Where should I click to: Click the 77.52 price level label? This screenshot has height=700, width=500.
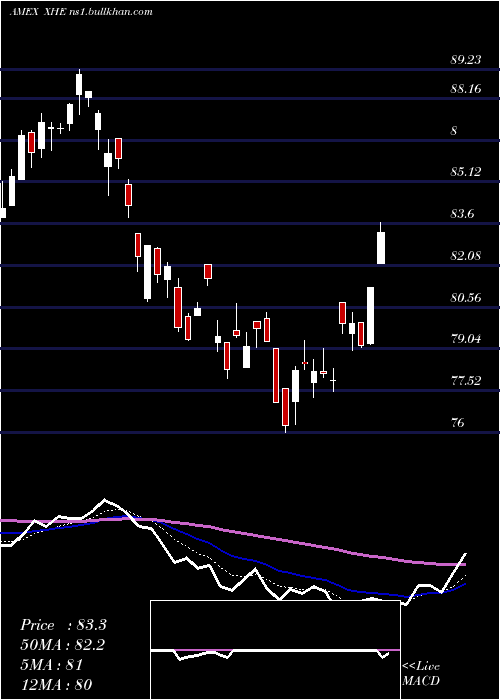[466, 381]
